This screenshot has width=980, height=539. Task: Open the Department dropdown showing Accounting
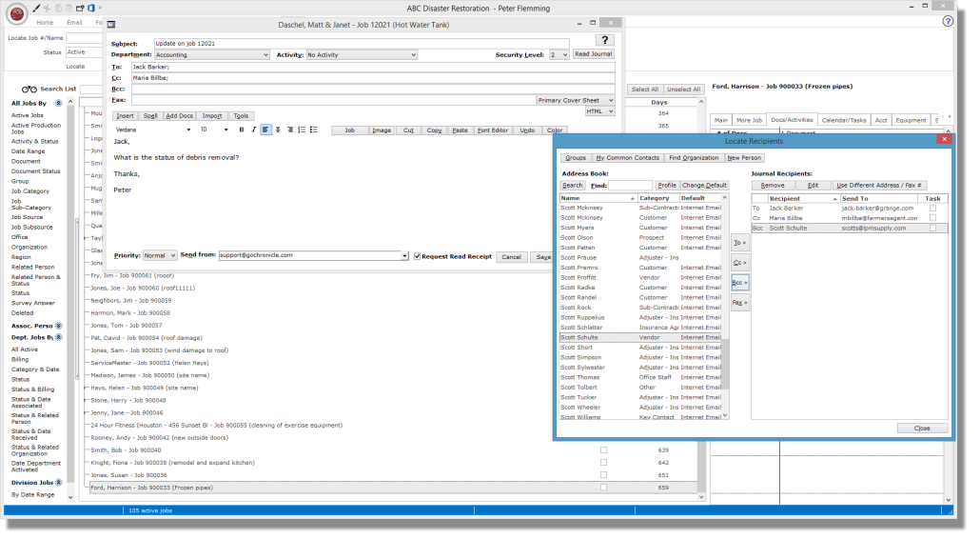coord(212,55)
